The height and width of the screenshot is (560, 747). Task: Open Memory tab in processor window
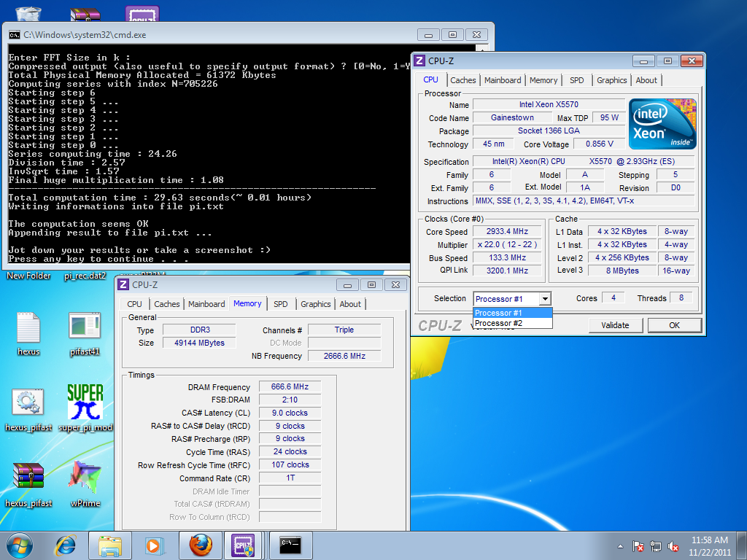543,80
